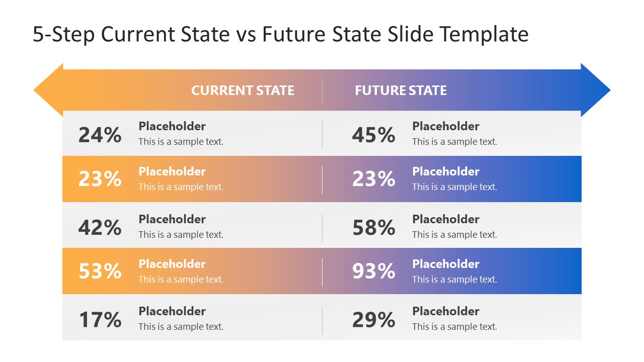Select the 42% percentage text
This screenshot has width=644, height=362.
(x=100, y=228)
